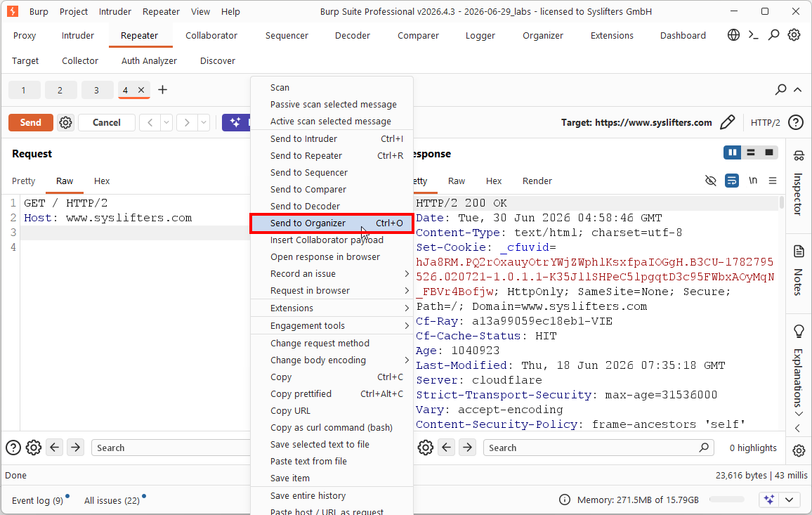Toggle response line wrapping button
812x515 pixels.
click(732, 181)
